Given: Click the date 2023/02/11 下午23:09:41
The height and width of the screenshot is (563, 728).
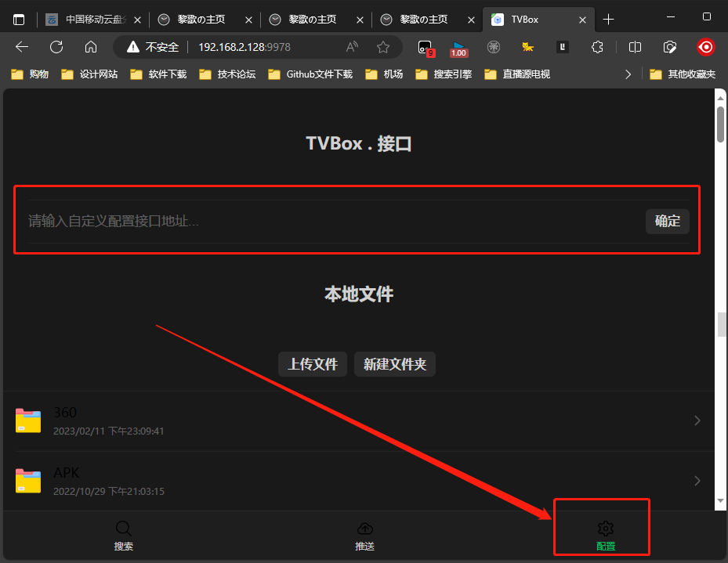Looking at the screenshot, I should tap(109, 431).
